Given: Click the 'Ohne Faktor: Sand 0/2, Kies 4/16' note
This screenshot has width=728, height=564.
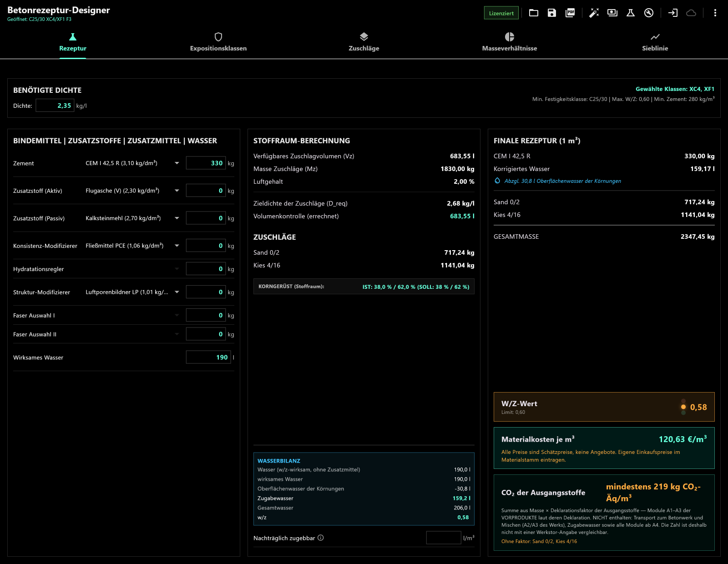Looking at the screenshot, I should (x=539, y=541).
